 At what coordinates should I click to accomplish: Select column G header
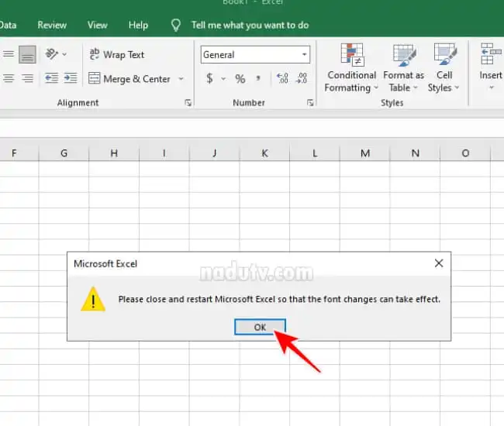[64, 153]
